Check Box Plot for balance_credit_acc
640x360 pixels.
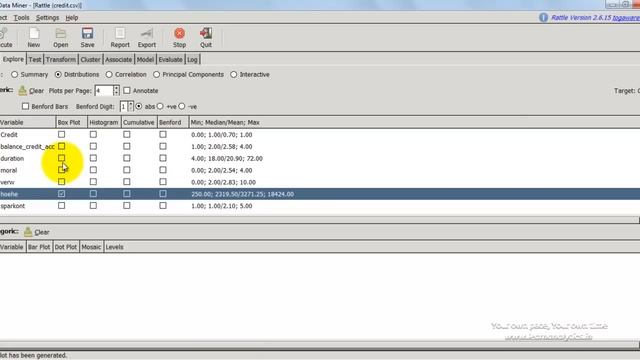pos(61,146)
